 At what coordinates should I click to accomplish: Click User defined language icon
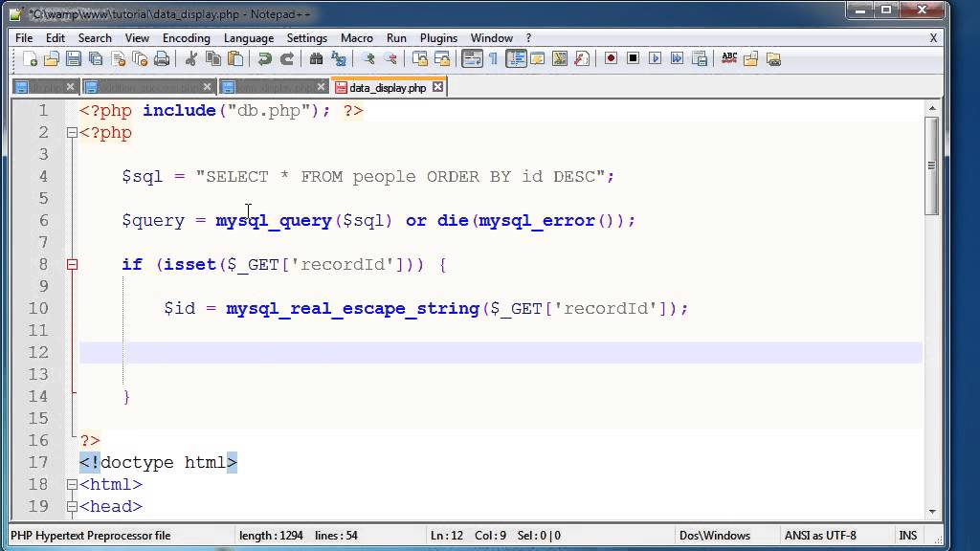[x=538, y=58]
